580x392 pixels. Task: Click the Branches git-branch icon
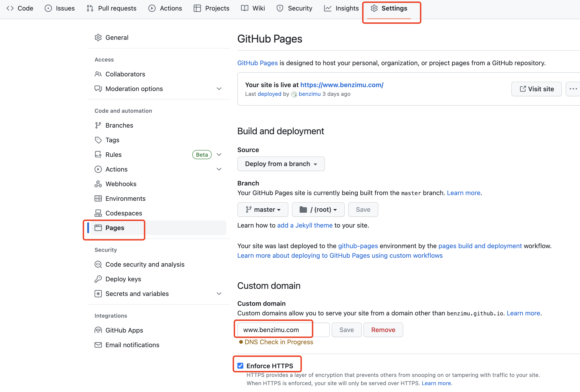tap(98, 125)
